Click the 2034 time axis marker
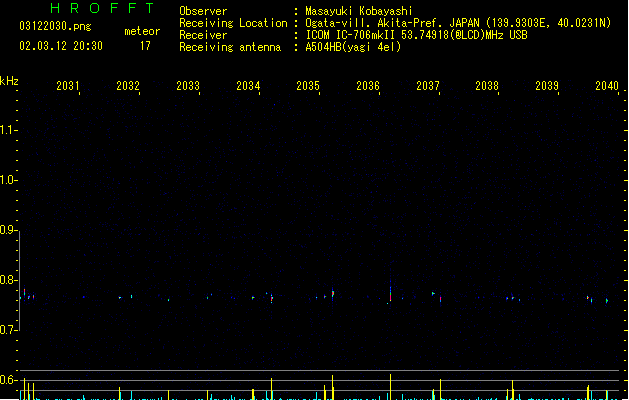The width and height of the screenshot is (629, 400). 248,86
